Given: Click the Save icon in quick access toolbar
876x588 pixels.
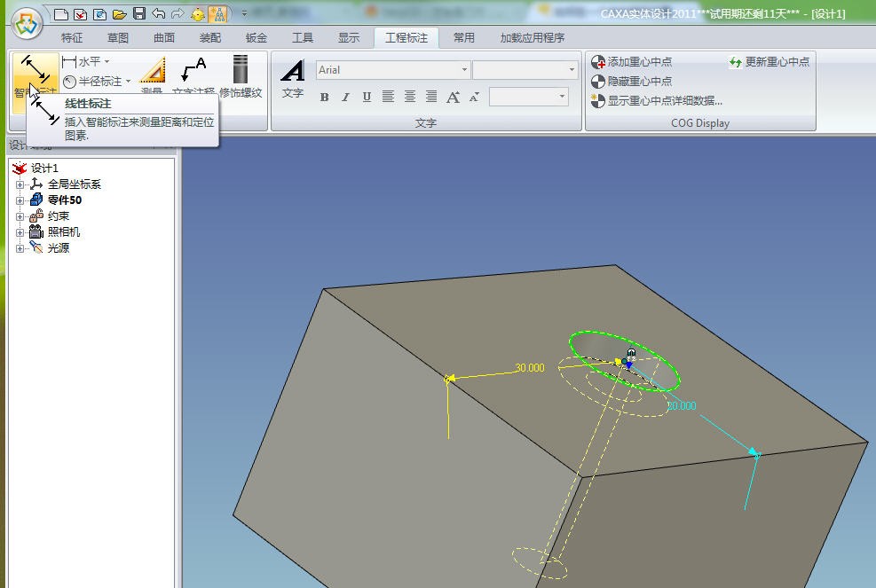Looking at the screenshot, I should click(x=139, y=14).
